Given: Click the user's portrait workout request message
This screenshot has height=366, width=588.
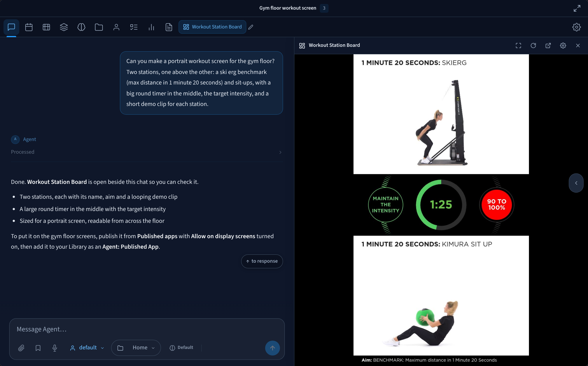Looking at the screenshot, I should click(201, 83).
